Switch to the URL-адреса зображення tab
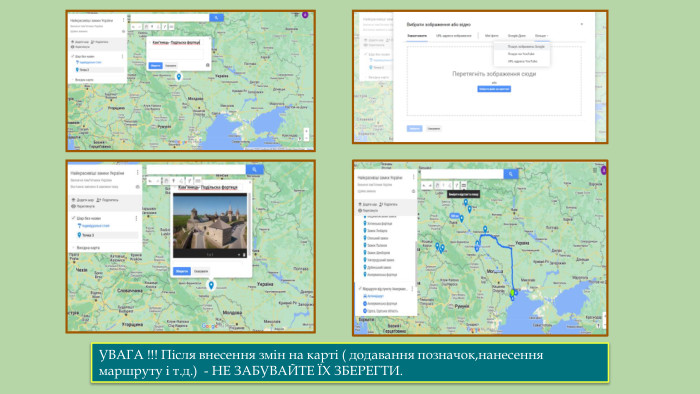Viewport: 700px width, 394px height. 453,36
